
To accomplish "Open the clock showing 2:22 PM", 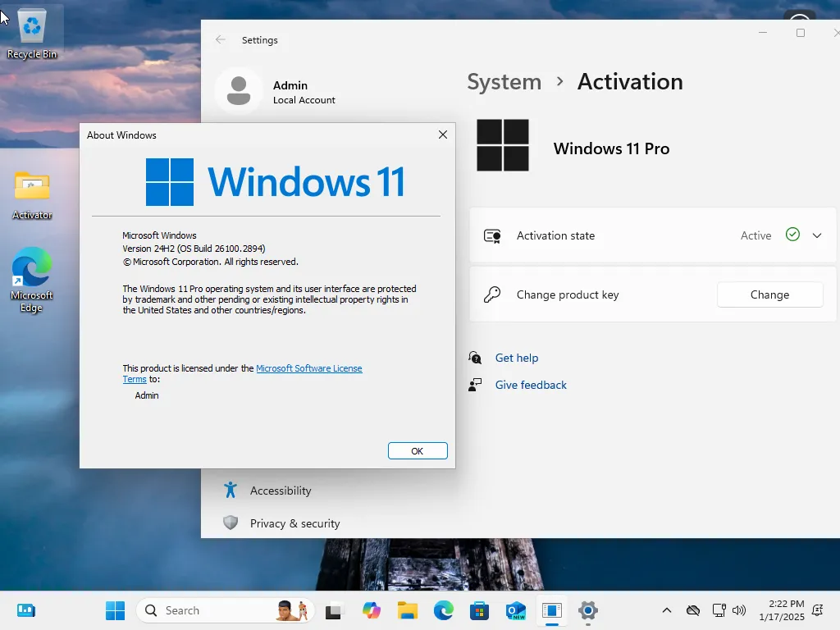I will click(x=781, y=610).
